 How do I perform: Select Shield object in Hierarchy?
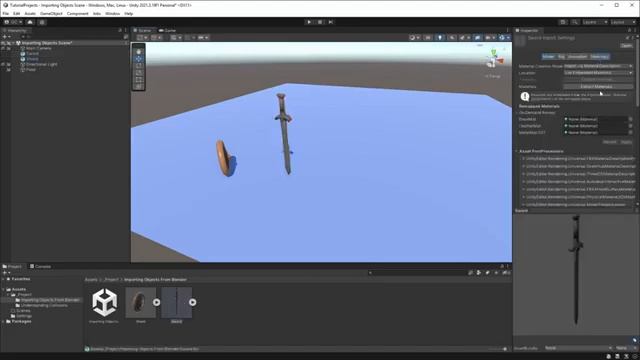click(33, 59)
